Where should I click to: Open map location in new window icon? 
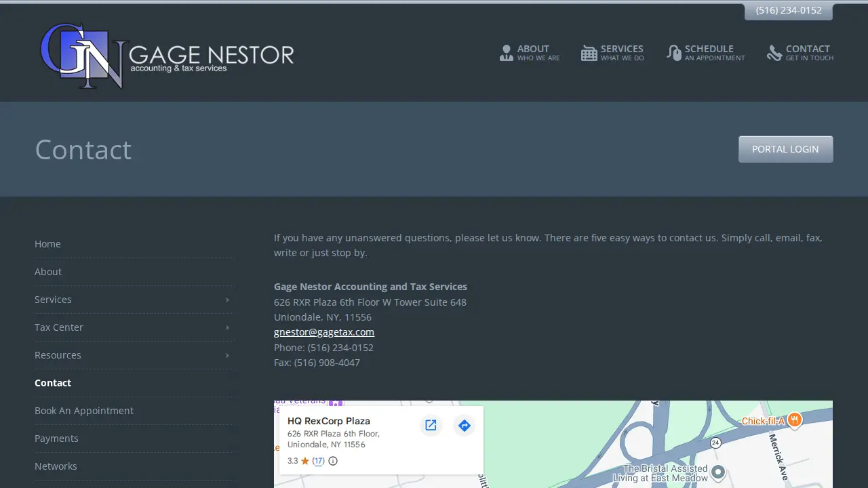[x=431, y=425]
